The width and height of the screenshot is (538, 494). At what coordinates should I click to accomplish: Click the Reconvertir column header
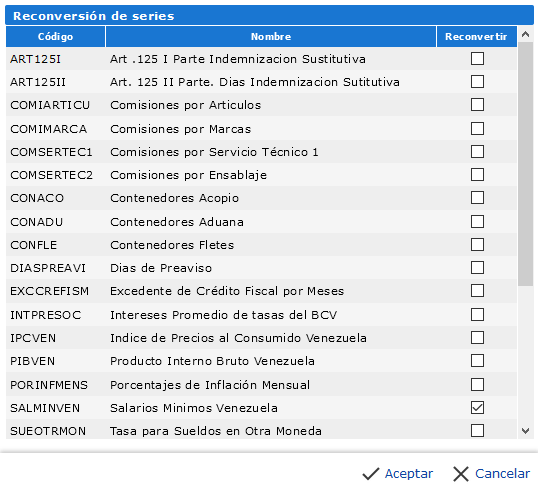point(476,36)
